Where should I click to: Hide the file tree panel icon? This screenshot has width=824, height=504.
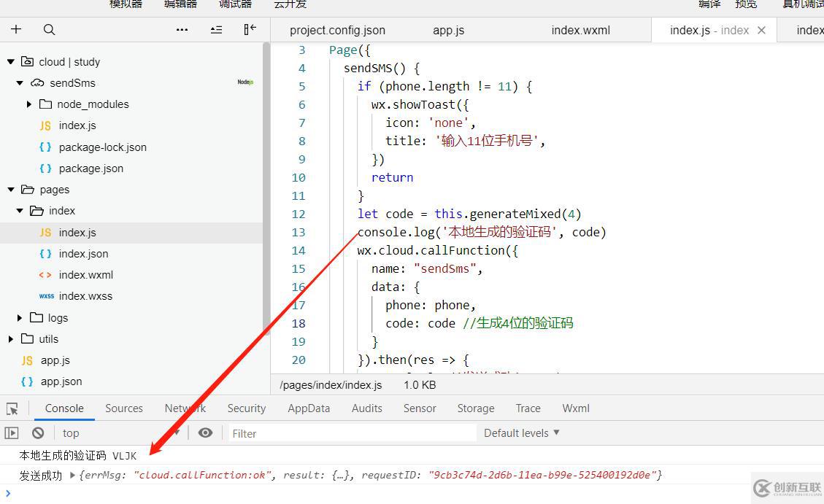(250, 29)
